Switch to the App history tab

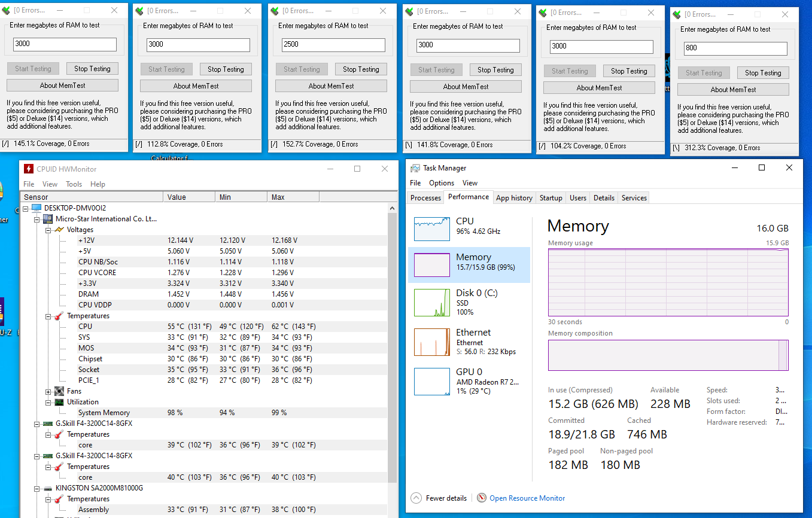[x=514, y=198]
